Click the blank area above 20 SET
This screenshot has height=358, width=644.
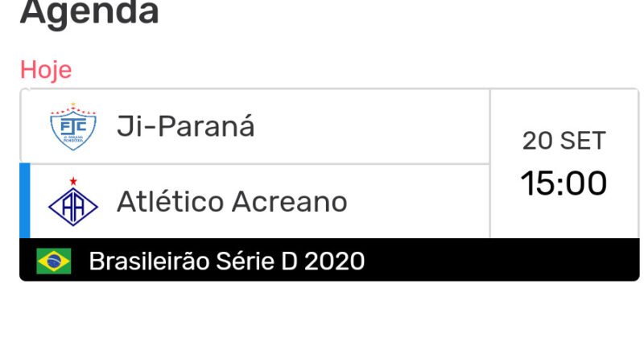[563, 109]
